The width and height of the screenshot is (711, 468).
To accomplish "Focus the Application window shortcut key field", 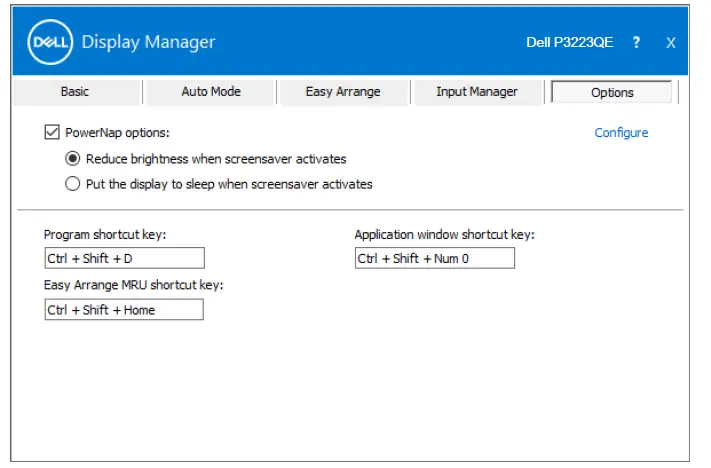I will click(x=435, y=258).
